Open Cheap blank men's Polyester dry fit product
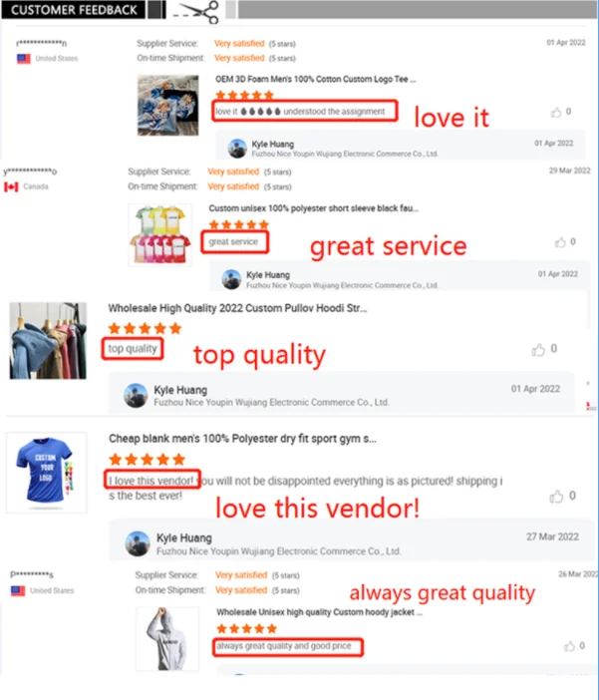The height and width of the screenshot is (700, 599). click(x=242, y=439)
